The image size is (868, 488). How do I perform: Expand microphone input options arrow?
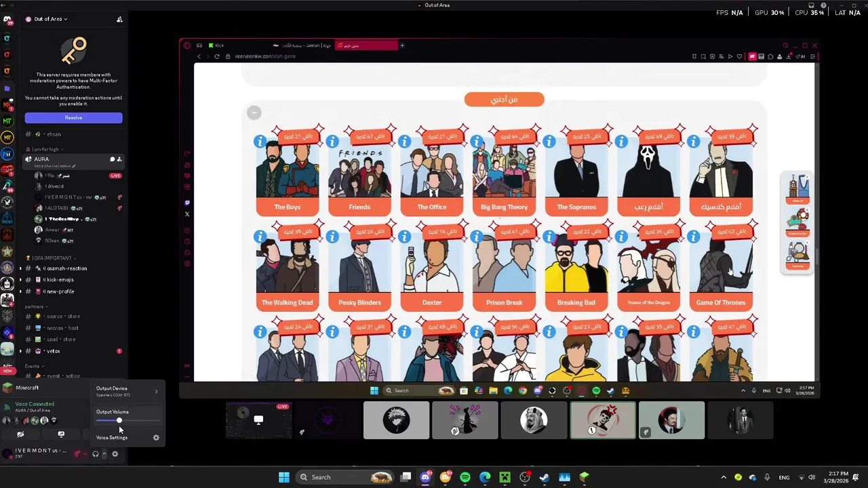(85, 454)
